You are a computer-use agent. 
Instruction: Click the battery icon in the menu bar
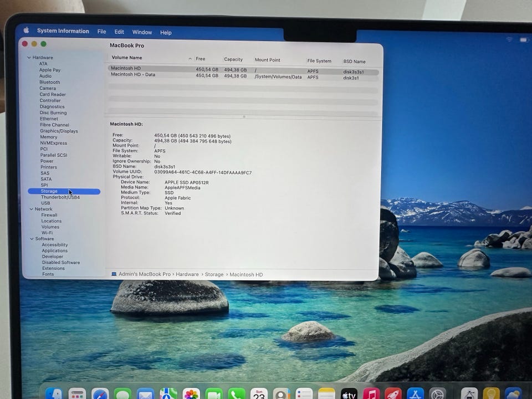[x=524, y=40]
